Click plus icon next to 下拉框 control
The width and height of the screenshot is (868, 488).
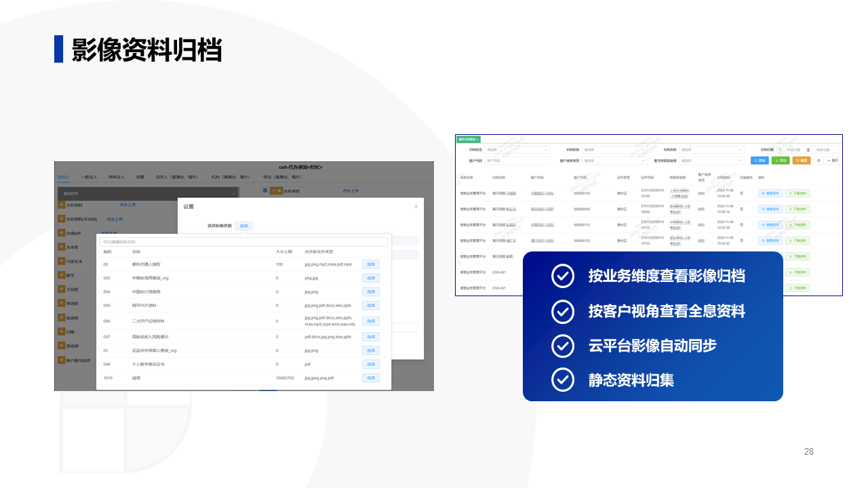[62, 289]
